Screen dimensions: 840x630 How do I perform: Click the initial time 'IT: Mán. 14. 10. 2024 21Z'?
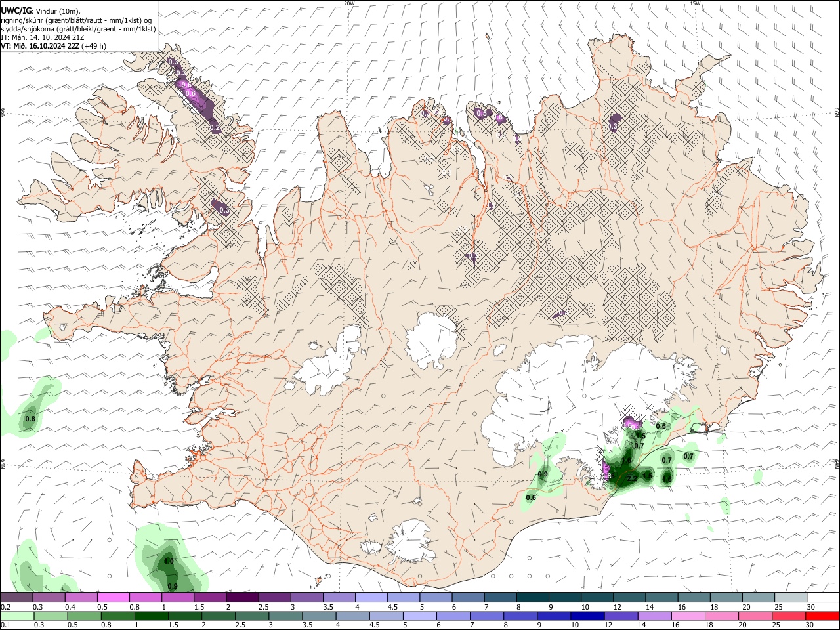[x=43, y=37]
